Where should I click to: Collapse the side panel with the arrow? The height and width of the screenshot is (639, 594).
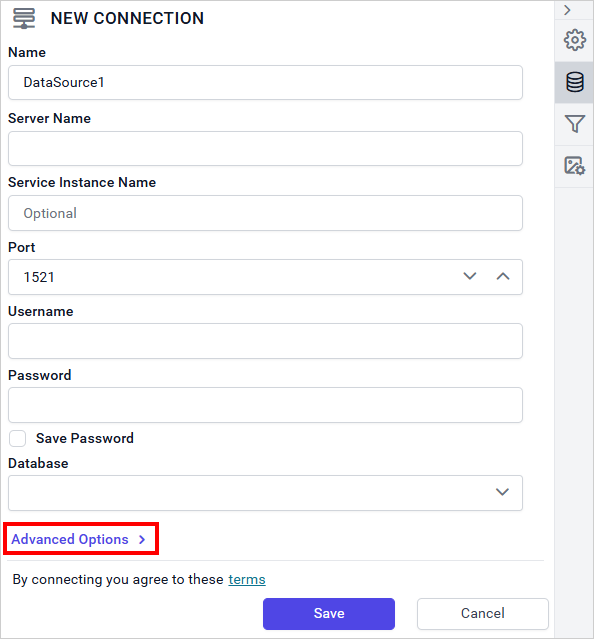(567, 10)
